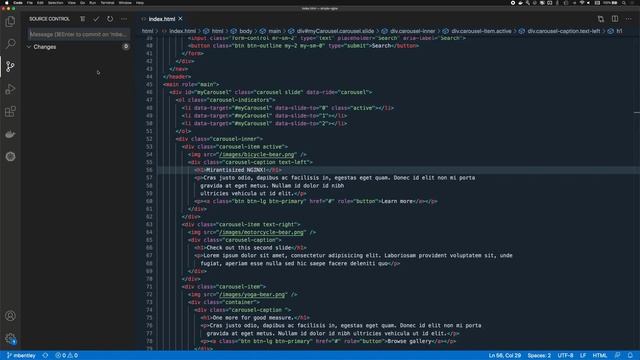Select div.carousel-inner breadcrumb
The width and height of the screenshot is (640, 360).
[x=412, y=31]
